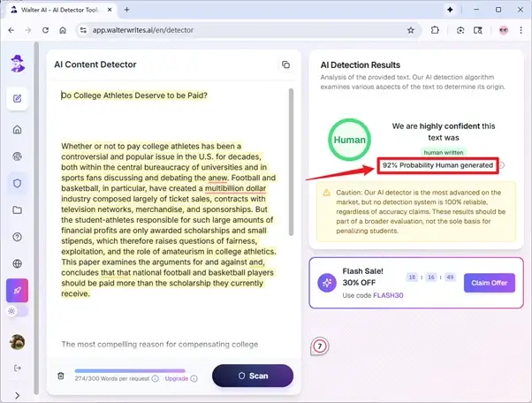This screenshot has height=403, width=532.
Task: Copy text using the icon beside AI Content Detector
Action: click(285, 65)
